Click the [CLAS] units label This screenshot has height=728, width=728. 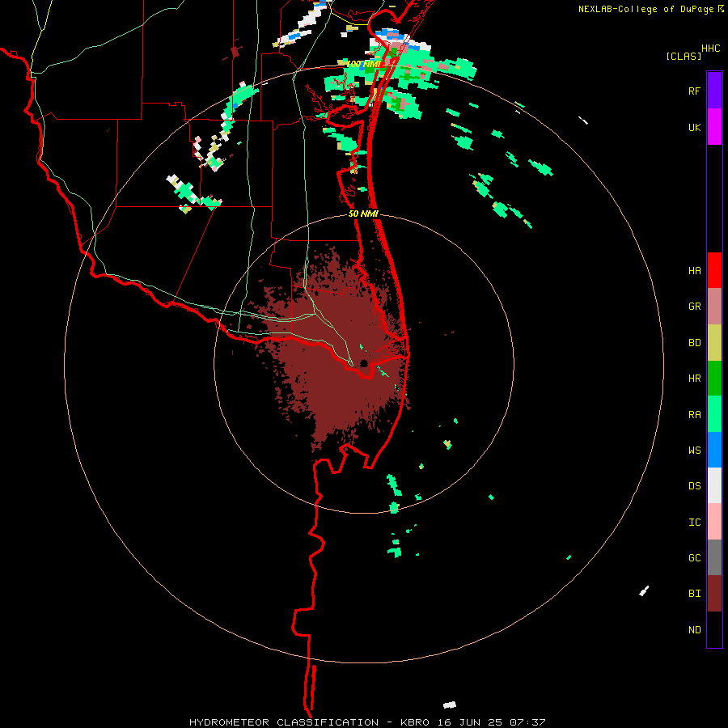click(x=684, y=56)
